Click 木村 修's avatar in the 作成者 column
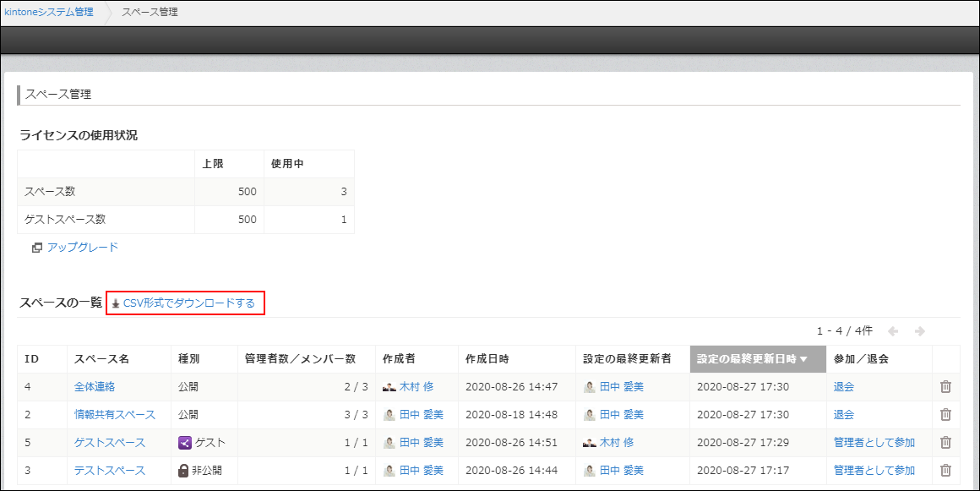This screenshot has width=980, height=491. [389, 386]
